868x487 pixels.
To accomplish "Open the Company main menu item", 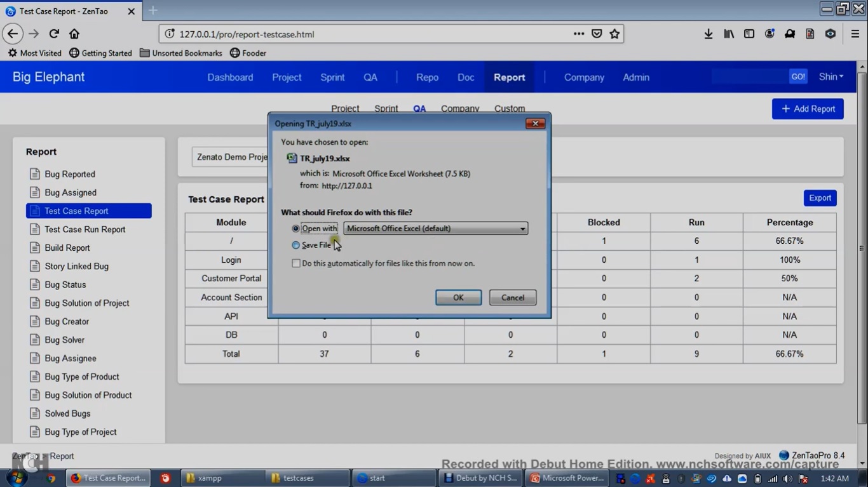I will point(584,77).
